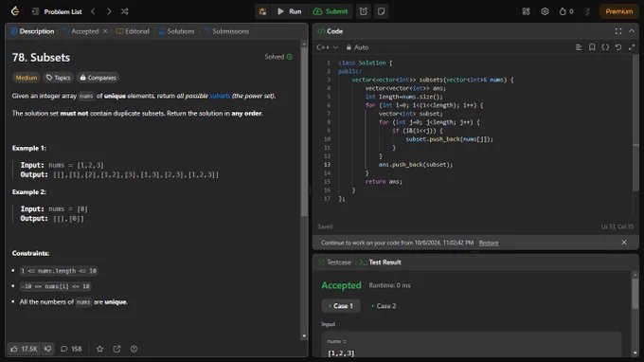Click the Medium difficulty label
644x362 pixels.
27,78
